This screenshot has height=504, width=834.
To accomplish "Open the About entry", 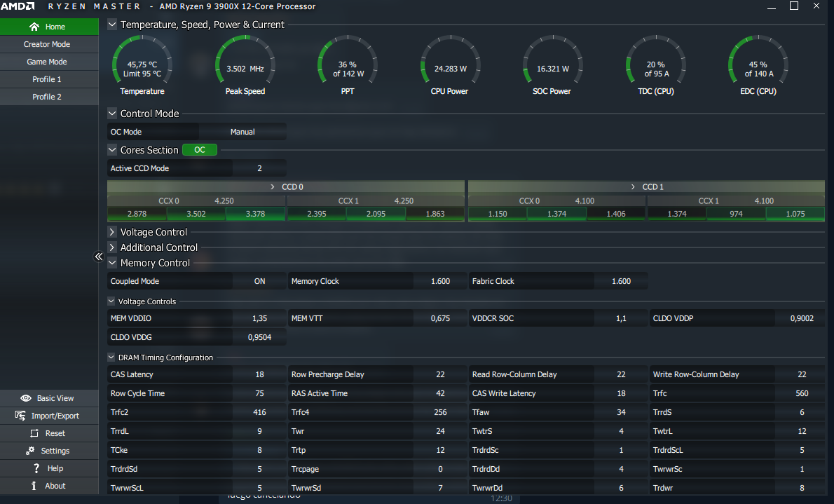I will click(x=50, y=486).
